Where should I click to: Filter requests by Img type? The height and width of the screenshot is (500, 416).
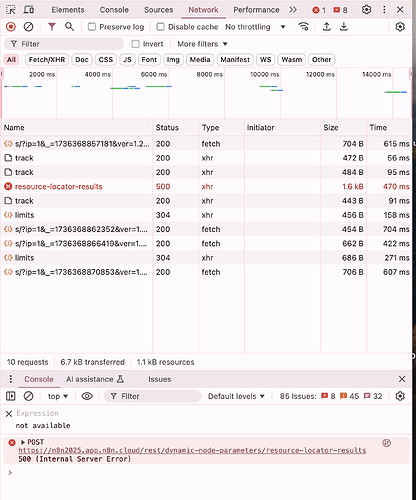coord(173,60)
